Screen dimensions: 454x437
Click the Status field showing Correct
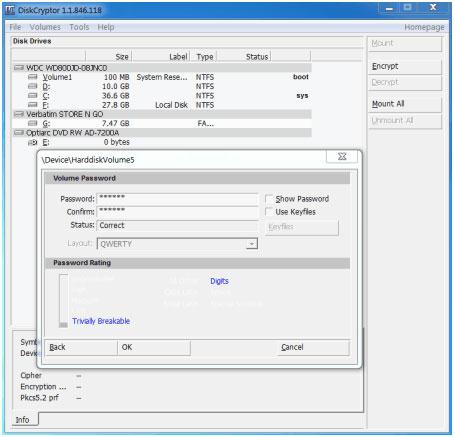pyautogui.click(x=177, y=226)
